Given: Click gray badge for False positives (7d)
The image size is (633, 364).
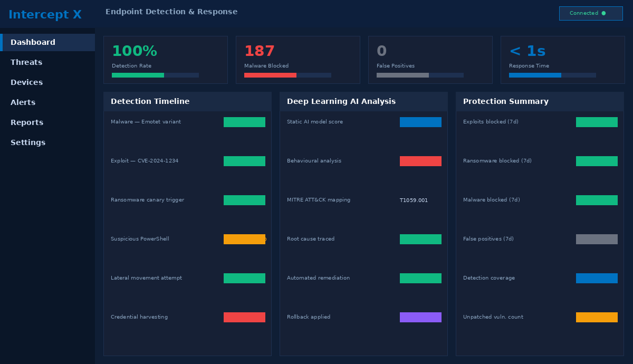Looking at the screenshot, I should (597, 239).
